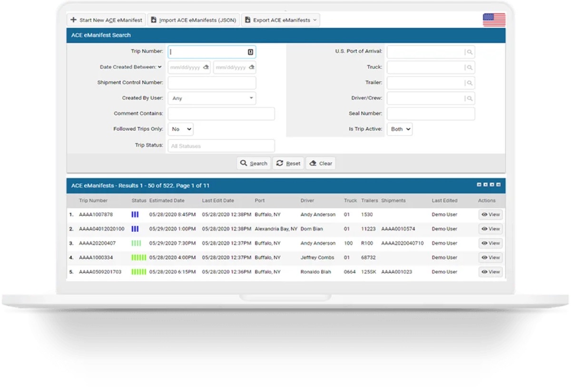This screenshot has width=571, height=392.
Task: Click the Seal Number field
Action: [x=431, y=114]
